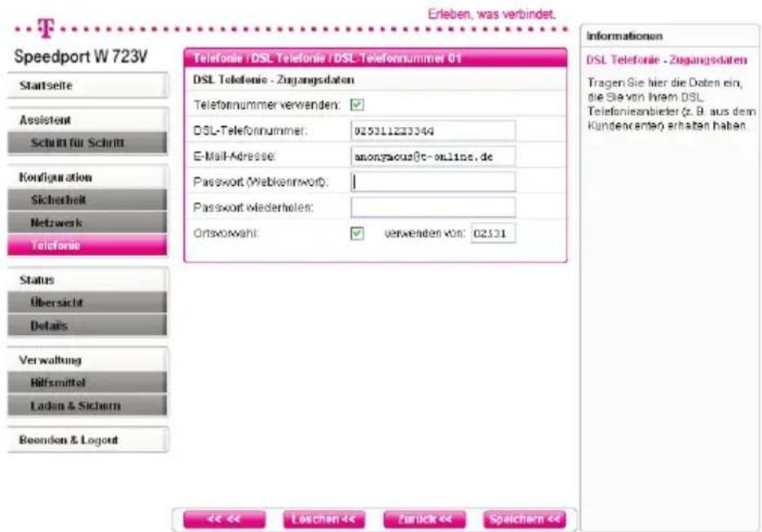Click the 'DSL Telefonie - Zugangsdaten' info heading

667,60
